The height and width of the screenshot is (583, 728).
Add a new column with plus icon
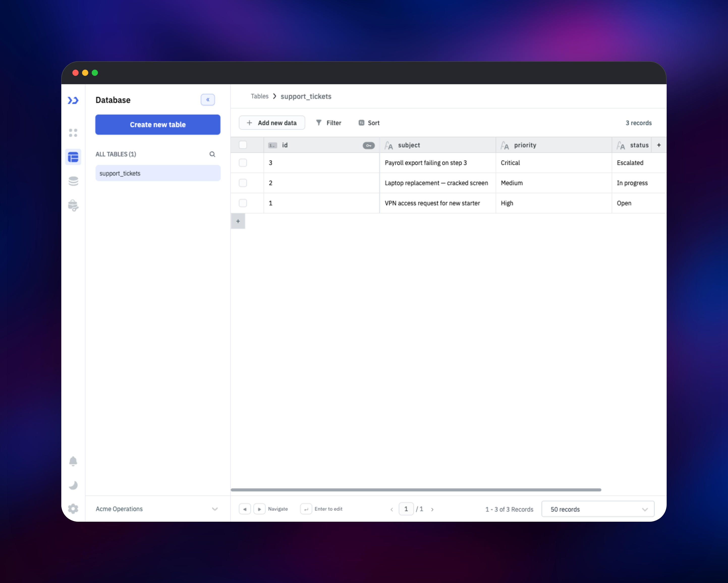click(659, 145)
